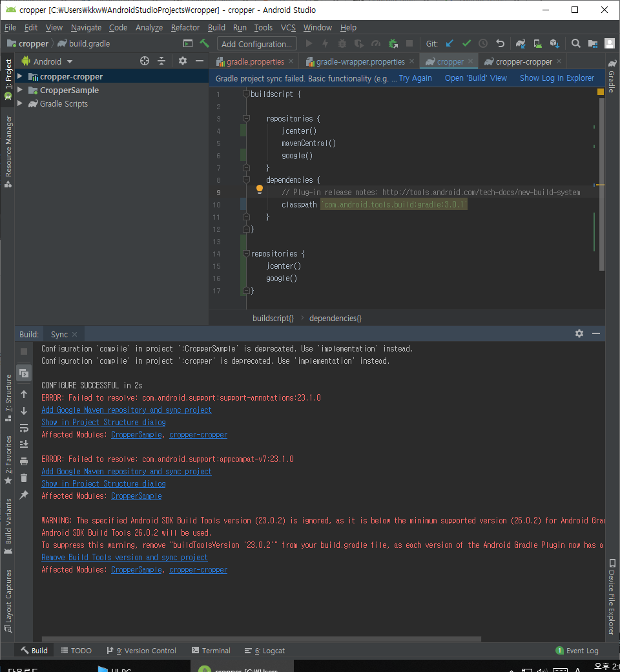Toggle the 1: Project tool window

tap(8, 79)
